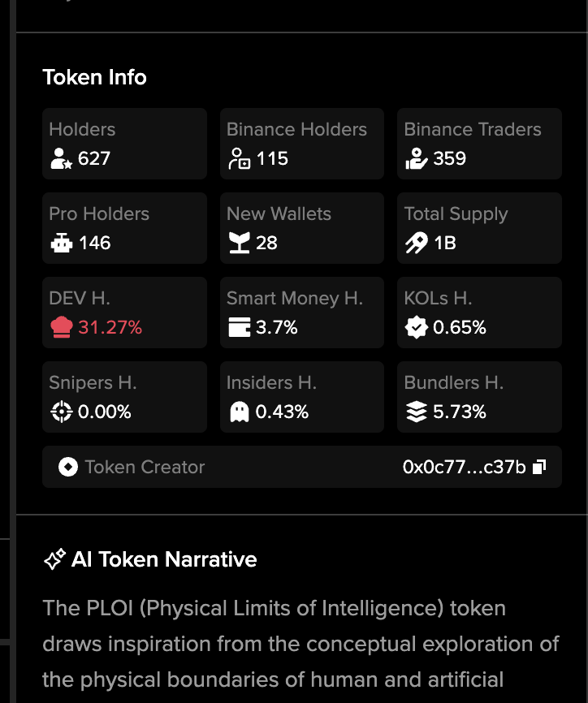Click the AI Token Narrative sparkle icon
Screen dimensions: 588x703
[x=54, y=559]
